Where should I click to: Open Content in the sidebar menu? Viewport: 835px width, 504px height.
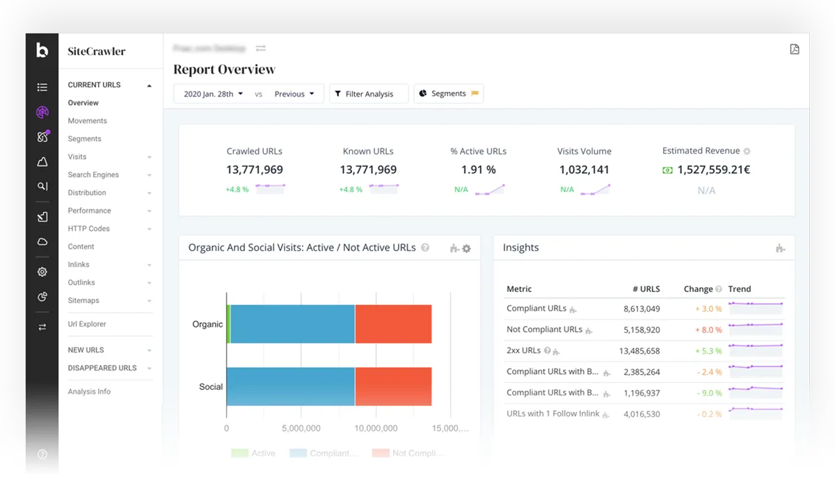click(81, 247)
